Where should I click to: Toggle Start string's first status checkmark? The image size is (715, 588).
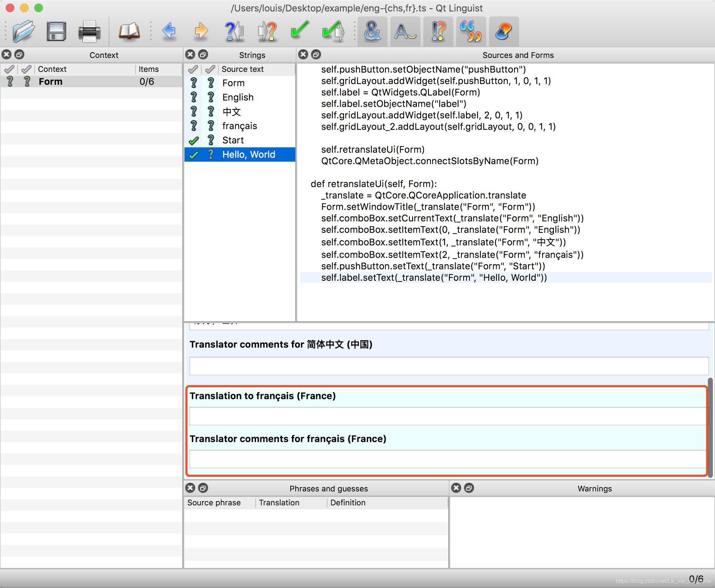[x=194, y=141]
